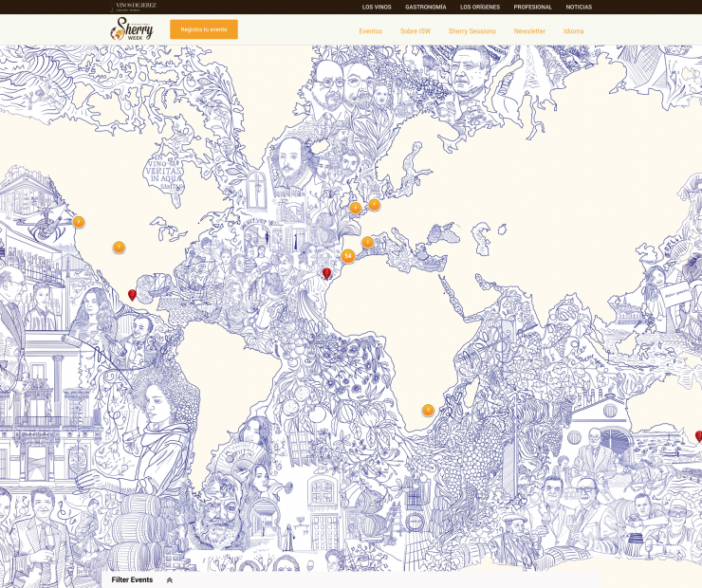The height and width of the screenshot is (588, 702).
Task: Select the red pin just below the 54 cluster
Action: 327,273
